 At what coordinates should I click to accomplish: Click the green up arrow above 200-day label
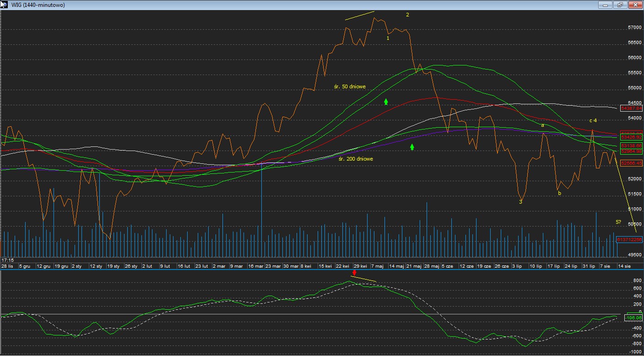tap(412, 147)
